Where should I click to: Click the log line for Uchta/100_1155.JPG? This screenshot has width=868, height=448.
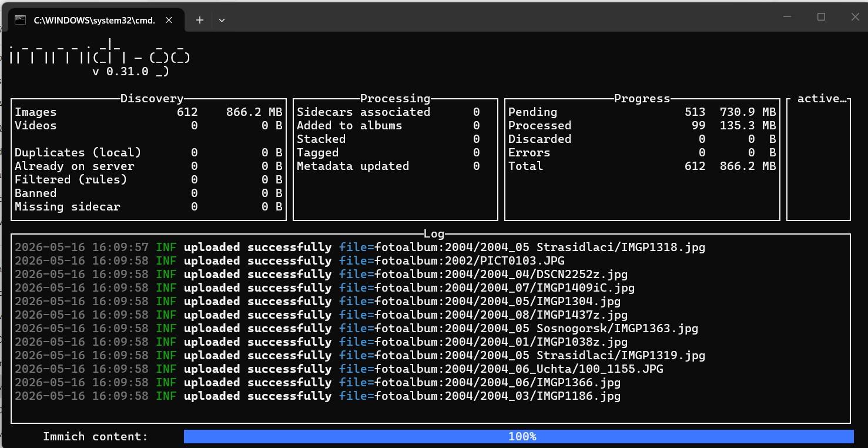point(339,369)
